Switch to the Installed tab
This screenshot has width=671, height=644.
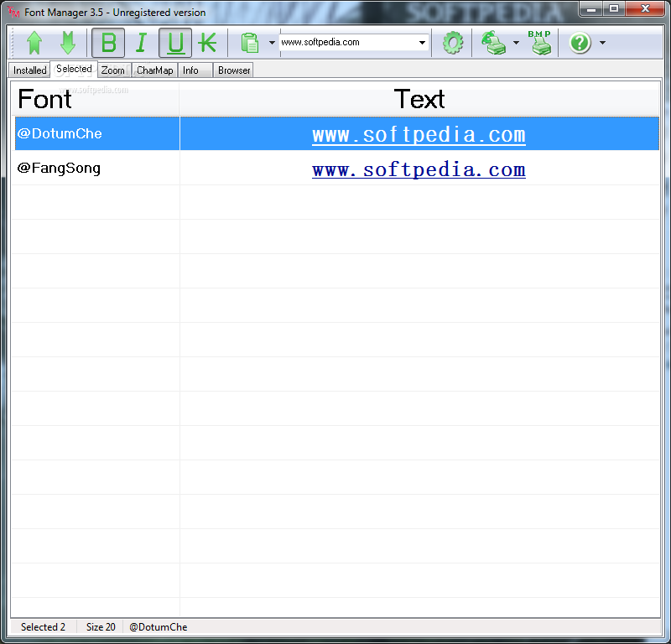pos(29,70)
